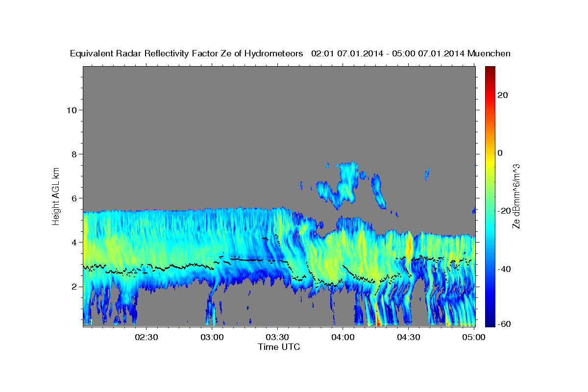The width and height of the screenshot is (588, 392).
Task: Click the date range '02:01 07.01.2014 - 05:00 07.01.2014'
Action: pyautogui.click(x=388, y=53)
